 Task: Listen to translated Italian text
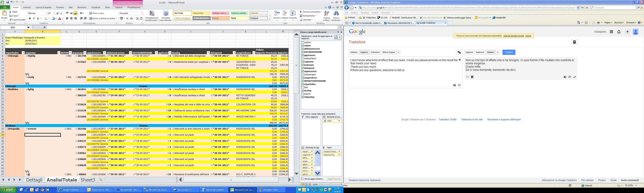click(x=565, y=77)
